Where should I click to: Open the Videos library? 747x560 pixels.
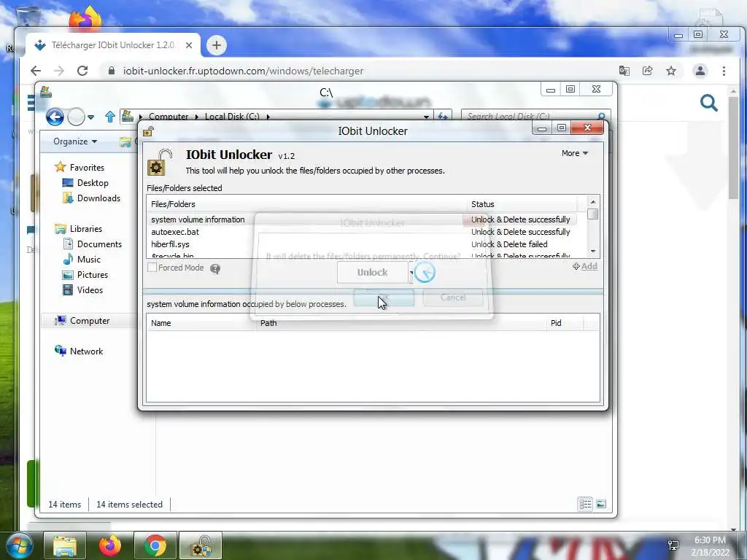click(90, 290)
